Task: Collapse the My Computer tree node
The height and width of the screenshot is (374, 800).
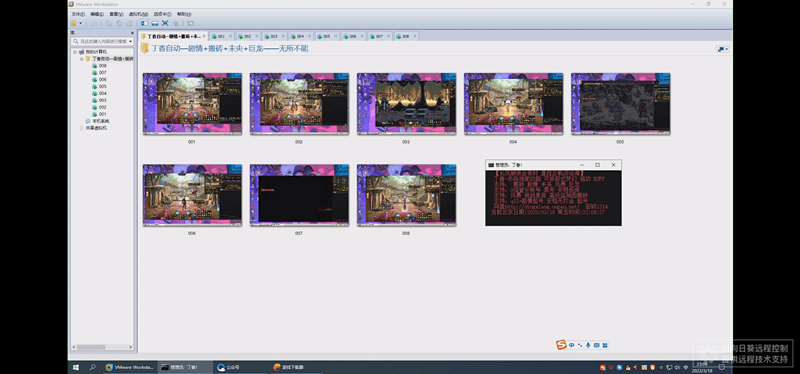Action: pyautogui.click(x=76, y=52)
